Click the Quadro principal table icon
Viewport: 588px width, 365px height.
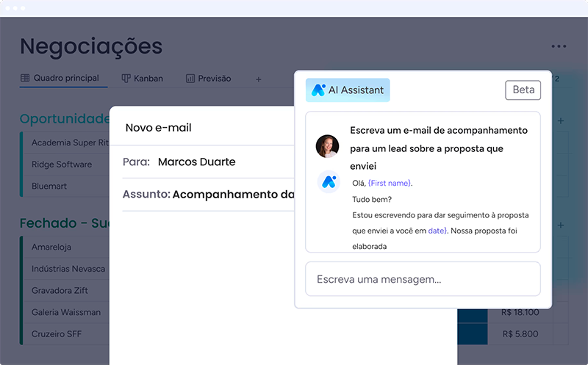(x=25, y=79)
